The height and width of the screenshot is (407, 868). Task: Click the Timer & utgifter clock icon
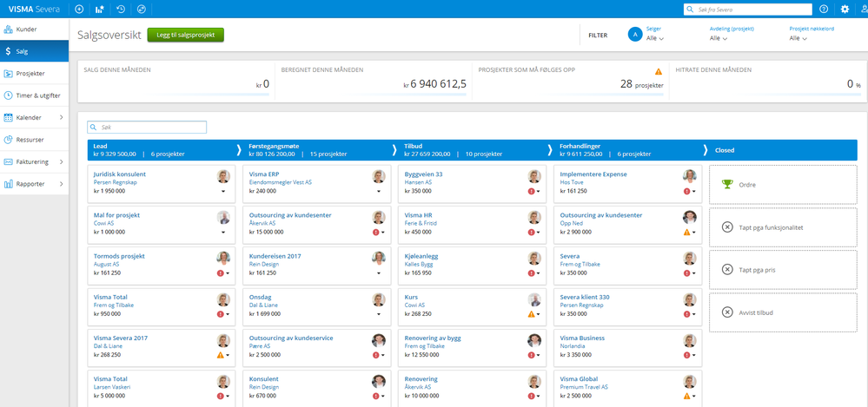click(8, 95)
